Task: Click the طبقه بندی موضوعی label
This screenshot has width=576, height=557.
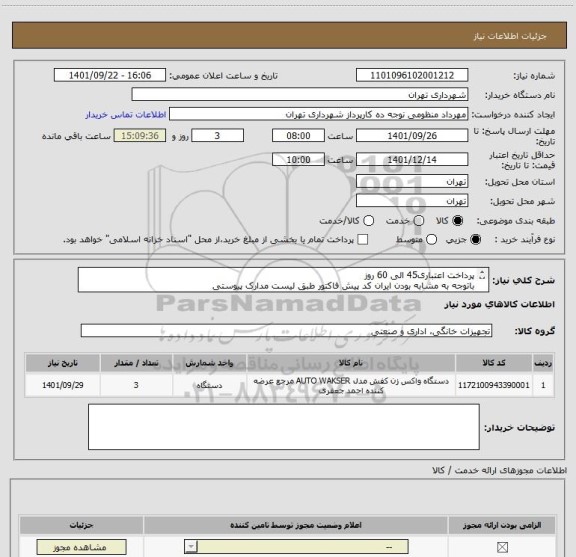Action: (516, 221)
